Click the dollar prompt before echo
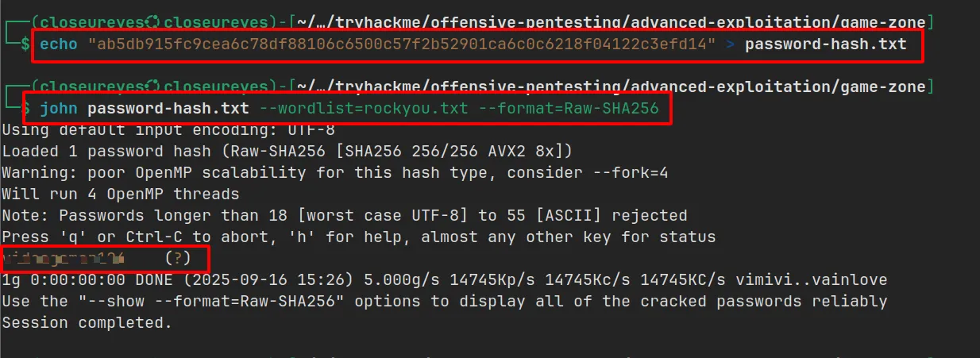Image resolution: width=980 pixels, height=358 pixels. point(26,44)
